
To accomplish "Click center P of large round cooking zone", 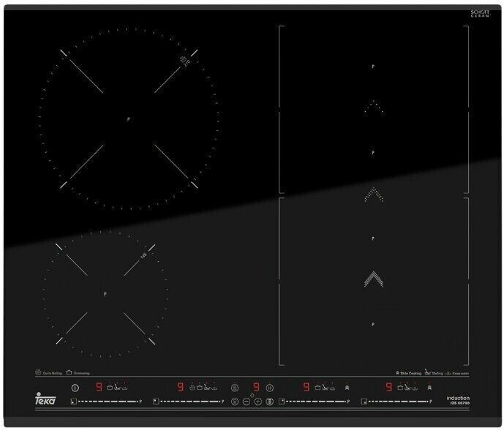I will pyautogui.click(x=128, y=119).
